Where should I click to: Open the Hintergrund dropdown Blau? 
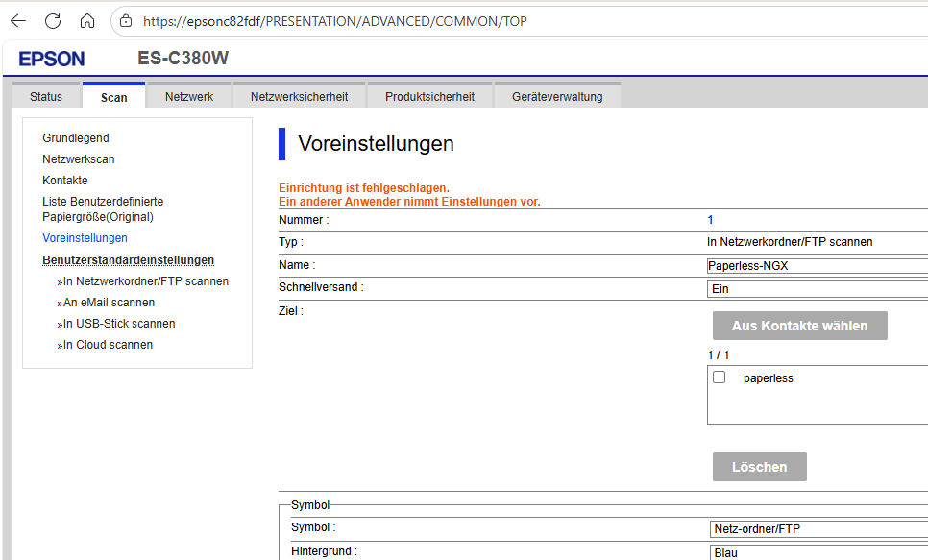point(817,552)
